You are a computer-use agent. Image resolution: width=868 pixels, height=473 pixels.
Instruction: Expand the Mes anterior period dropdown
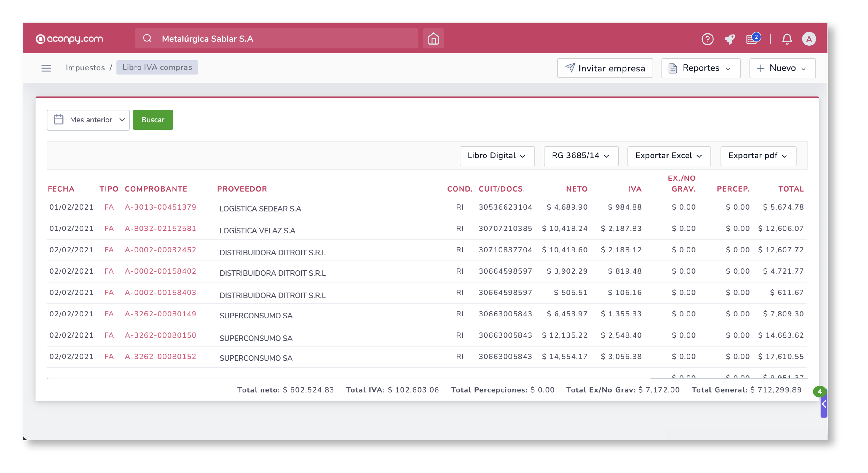[88, 120]
